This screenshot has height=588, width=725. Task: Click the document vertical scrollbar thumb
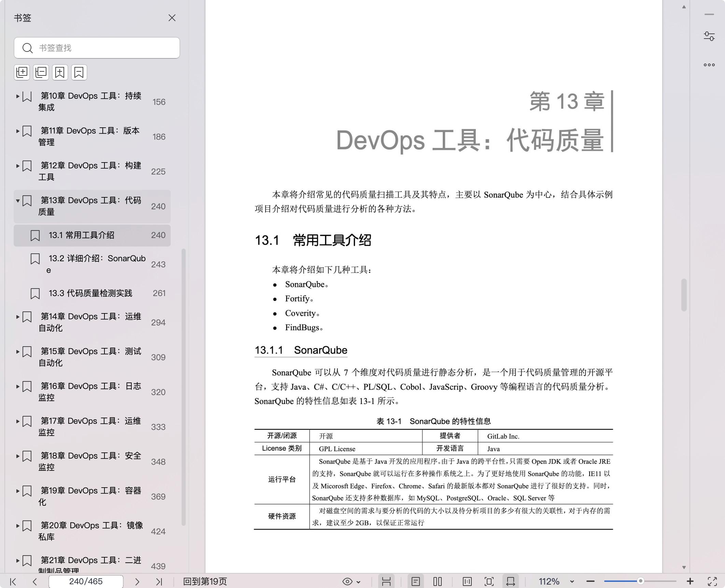684,295
